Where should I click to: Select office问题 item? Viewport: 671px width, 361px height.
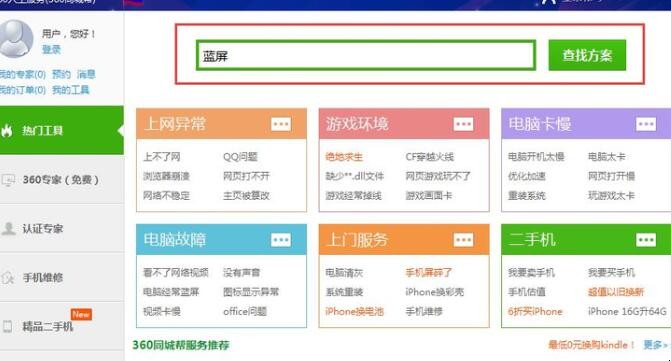pos(245,311)
